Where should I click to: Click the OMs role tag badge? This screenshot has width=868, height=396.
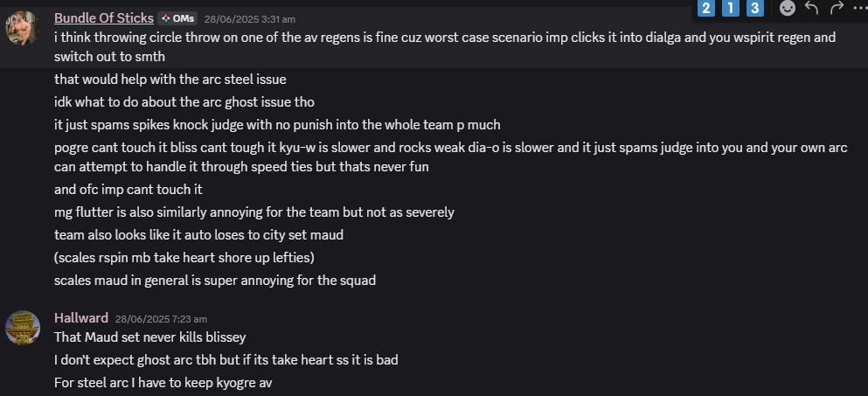pyautogui.click(x=177, y=18)
